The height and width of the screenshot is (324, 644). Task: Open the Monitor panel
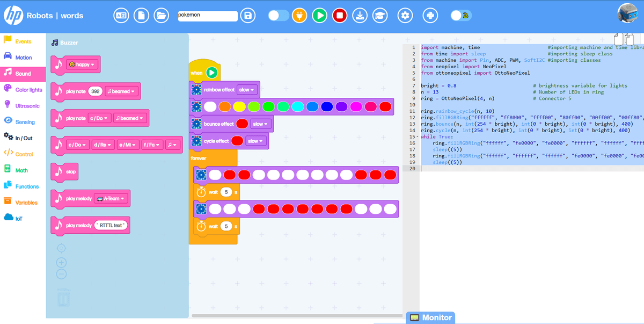430,318
